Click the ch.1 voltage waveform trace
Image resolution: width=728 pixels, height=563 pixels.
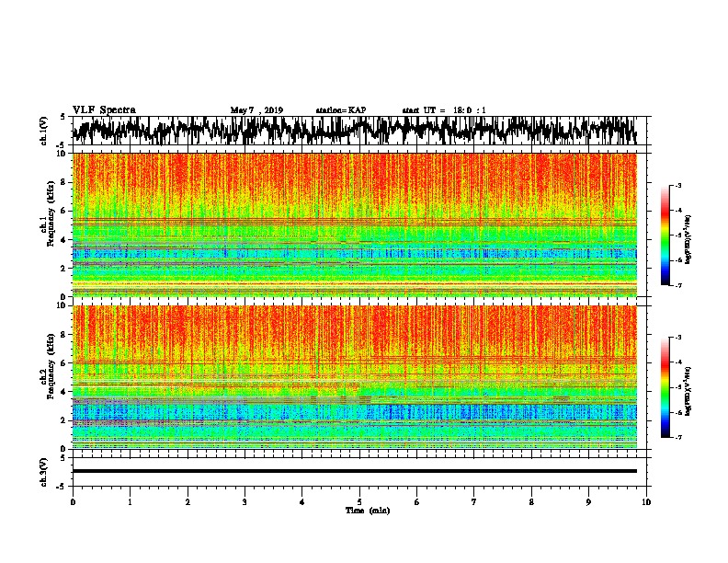tap(354, 131)
